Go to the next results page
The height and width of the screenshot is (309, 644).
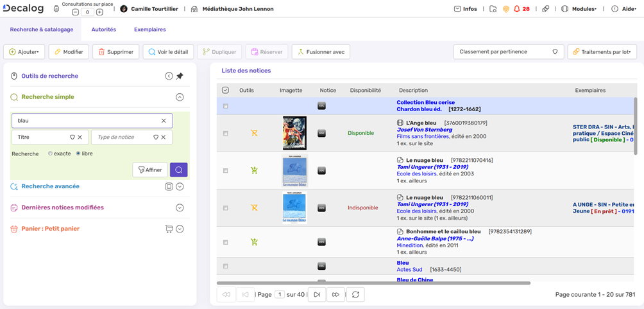point(317,294)
